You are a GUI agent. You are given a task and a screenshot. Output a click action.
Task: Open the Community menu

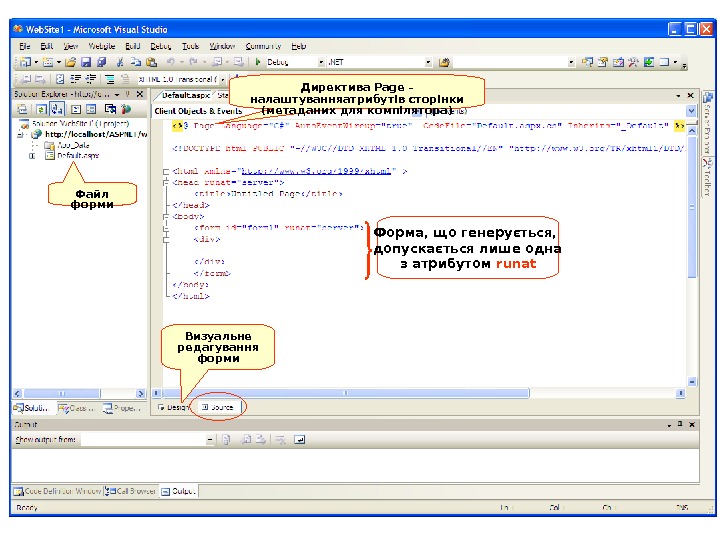(x=263, y=46)
